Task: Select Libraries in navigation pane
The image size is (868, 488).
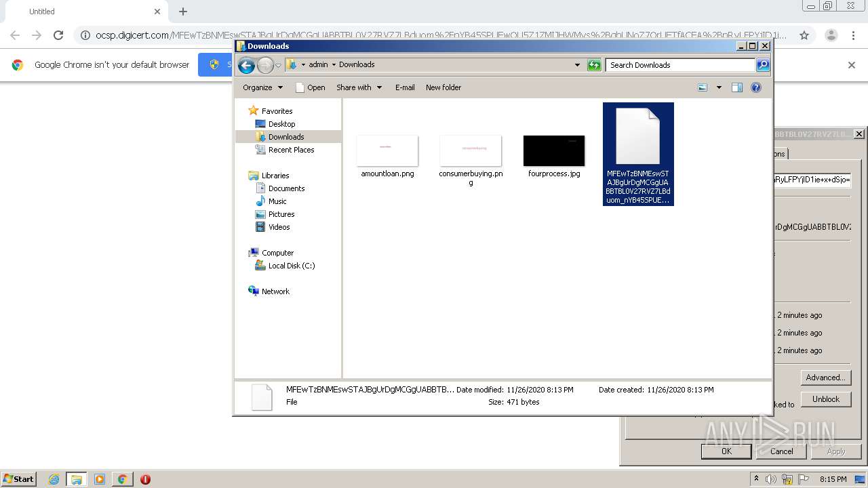Action: [x=275, y=176]
